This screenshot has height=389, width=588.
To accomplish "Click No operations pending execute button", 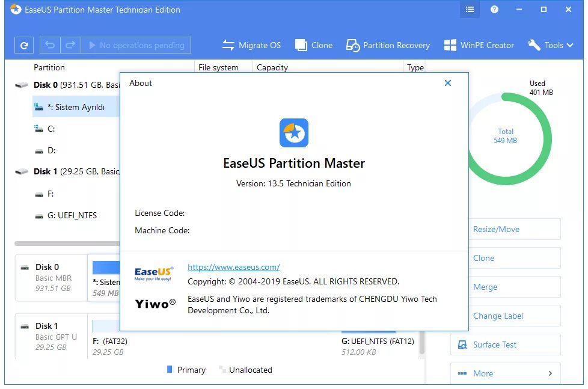I will pyautogui.click(x=136, y=45).
